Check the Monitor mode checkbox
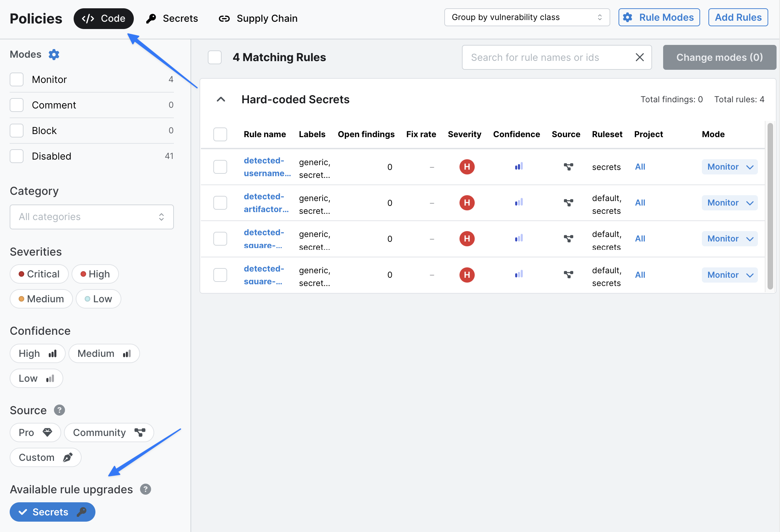This screenshot has height=532, width=780. [x=17, y=79]
